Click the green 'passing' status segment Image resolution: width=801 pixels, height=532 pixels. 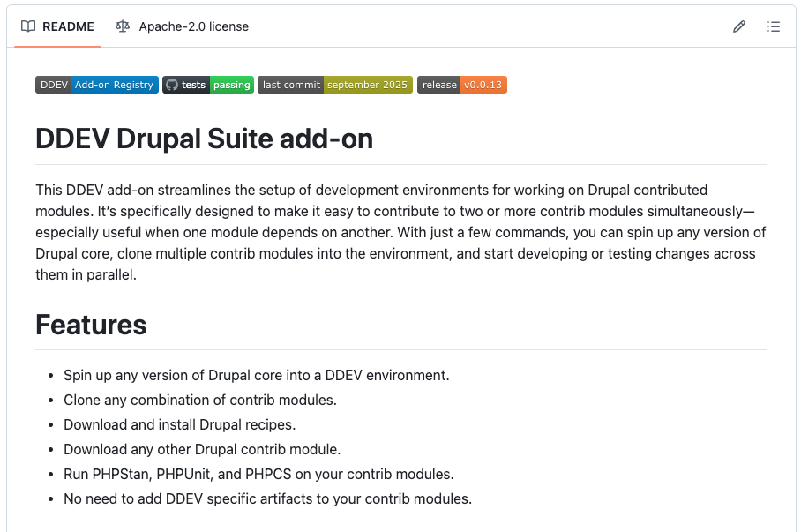231,84
